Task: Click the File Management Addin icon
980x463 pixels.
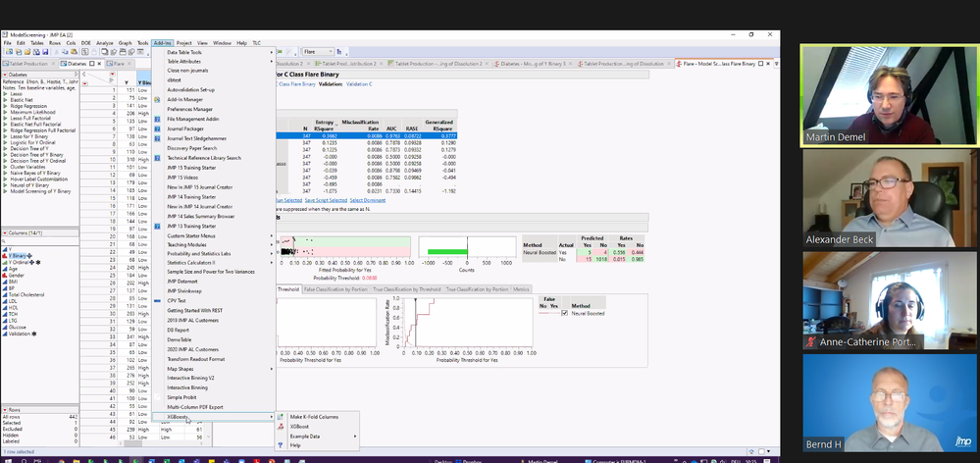Action: click(x=158, y=119)
